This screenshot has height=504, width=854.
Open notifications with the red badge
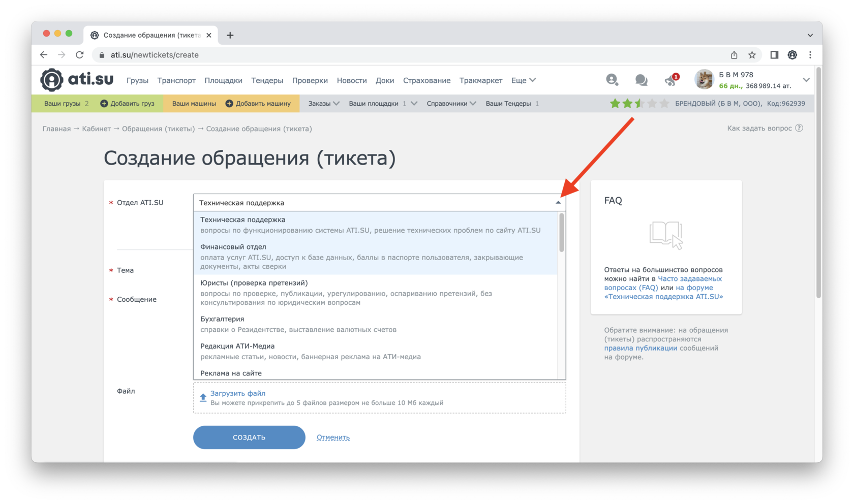(x=672, y=80)
